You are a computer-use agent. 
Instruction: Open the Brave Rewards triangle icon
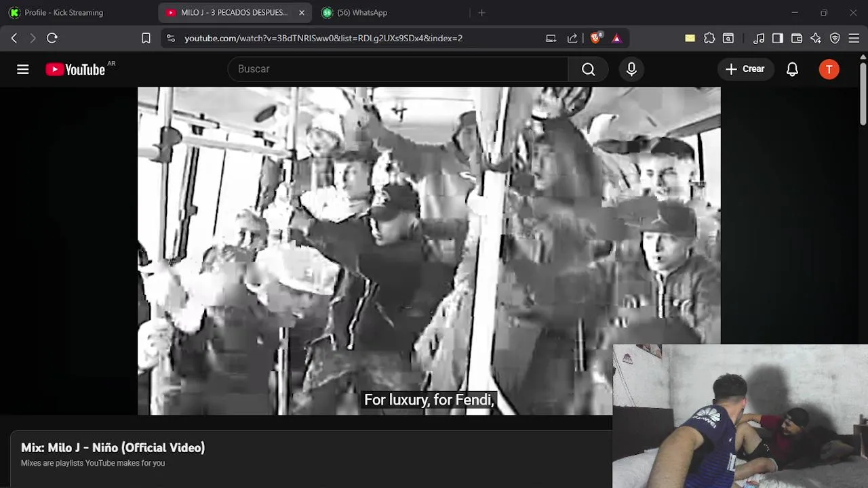pyautogui.click(x=616, y=38)
